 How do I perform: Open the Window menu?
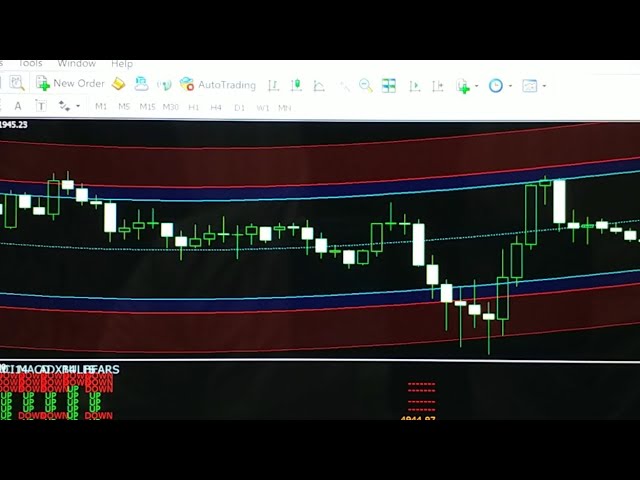coord(77,64)
